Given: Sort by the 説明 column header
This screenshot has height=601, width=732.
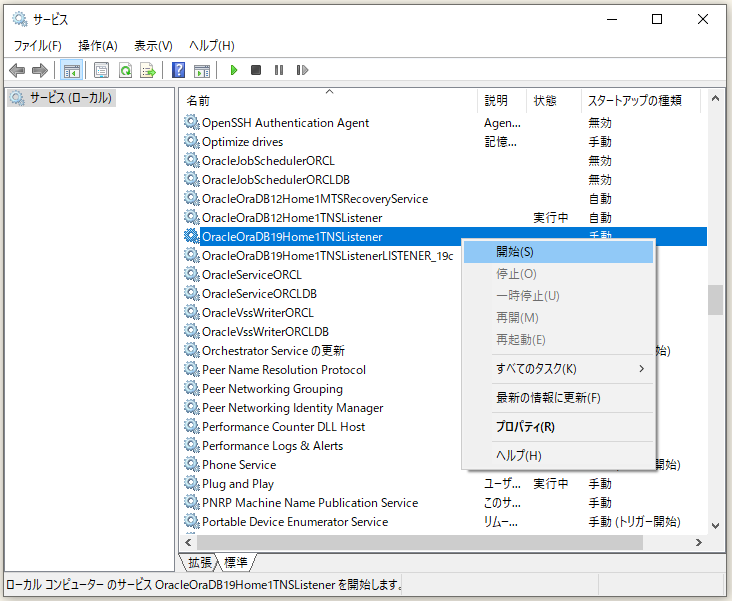Looking at the screenshot, I should tap(502, 100).
